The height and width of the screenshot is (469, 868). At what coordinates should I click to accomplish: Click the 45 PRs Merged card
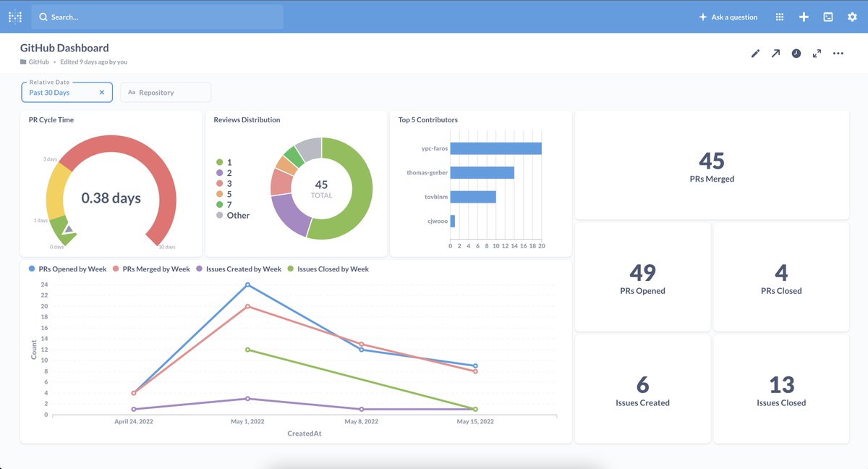click(712, 165)
